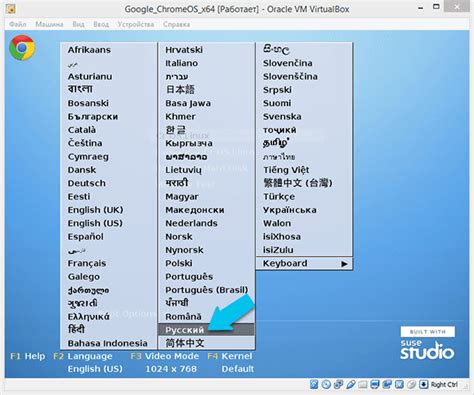The image size is (474, 395).
Task: Choose Hrvatski language
Action: [184, 50]
